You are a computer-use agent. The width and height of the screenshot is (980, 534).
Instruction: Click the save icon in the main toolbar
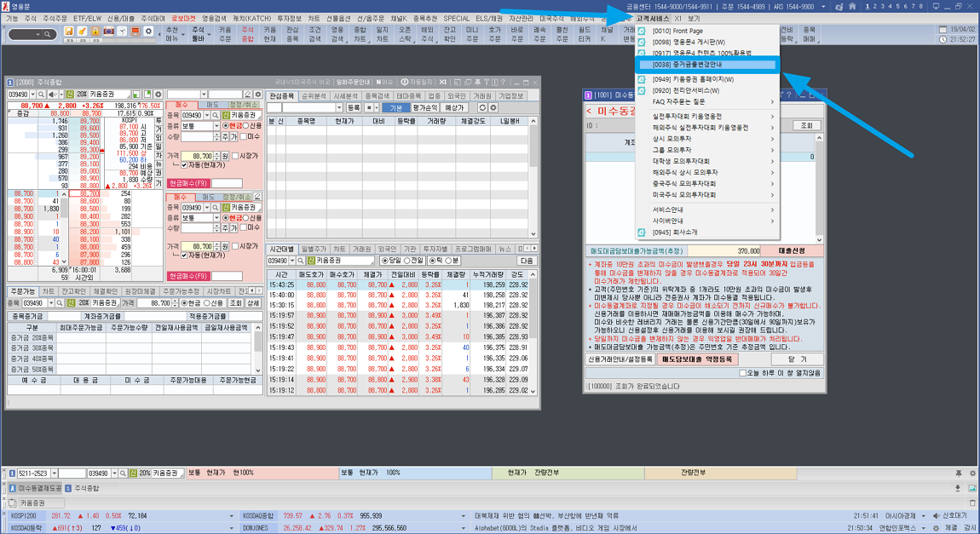pyautogui.click(x=69, y=32)
